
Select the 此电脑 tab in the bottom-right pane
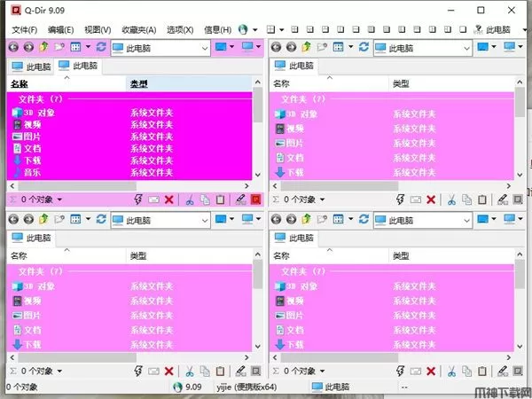pyautogui.click(x=294, y=238)
